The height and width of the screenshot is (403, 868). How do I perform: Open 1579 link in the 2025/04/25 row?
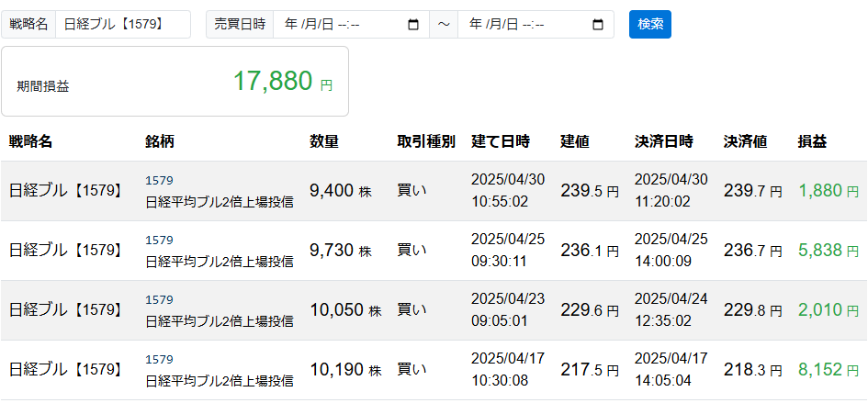point(160,241)
